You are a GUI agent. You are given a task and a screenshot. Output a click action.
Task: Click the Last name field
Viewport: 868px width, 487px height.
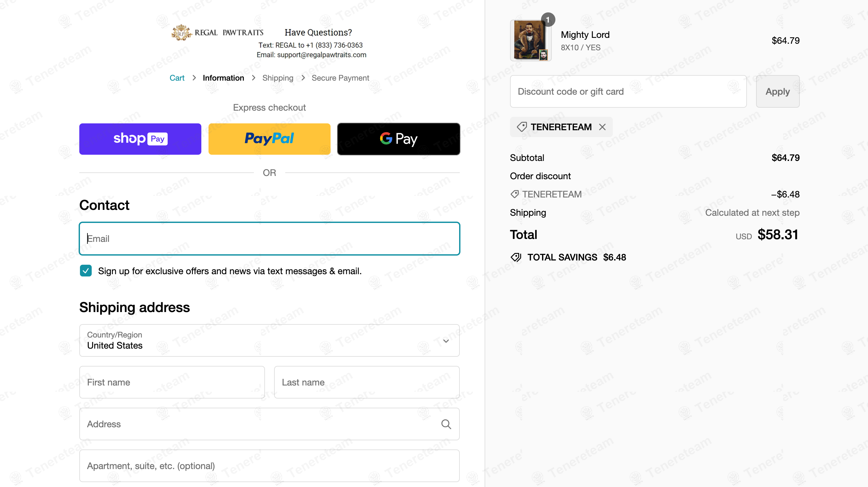pos(366,382)
